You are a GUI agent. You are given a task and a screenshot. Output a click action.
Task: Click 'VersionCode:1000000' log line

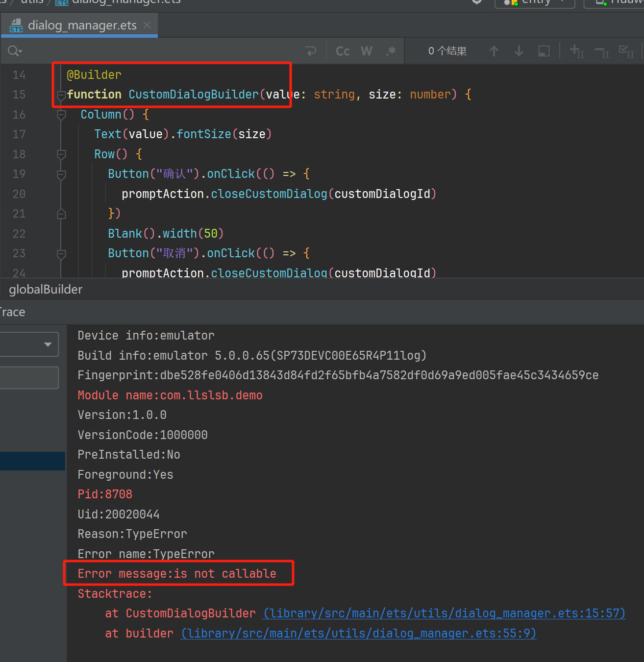coord(143,435)
